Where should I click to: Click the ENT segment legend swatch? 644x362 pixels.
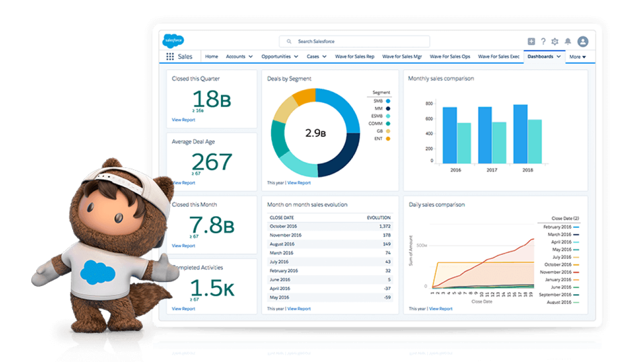coord(388,139)
